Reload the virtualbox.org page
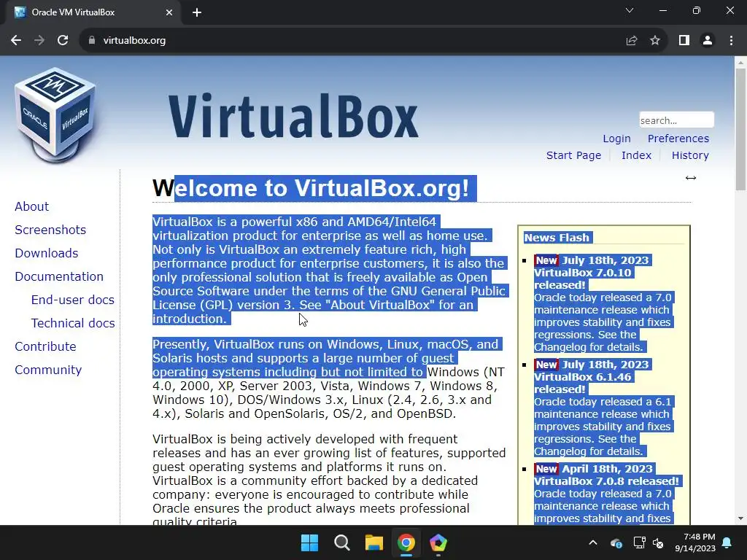This screenshot has height=560, width=747. click(63, 41)
